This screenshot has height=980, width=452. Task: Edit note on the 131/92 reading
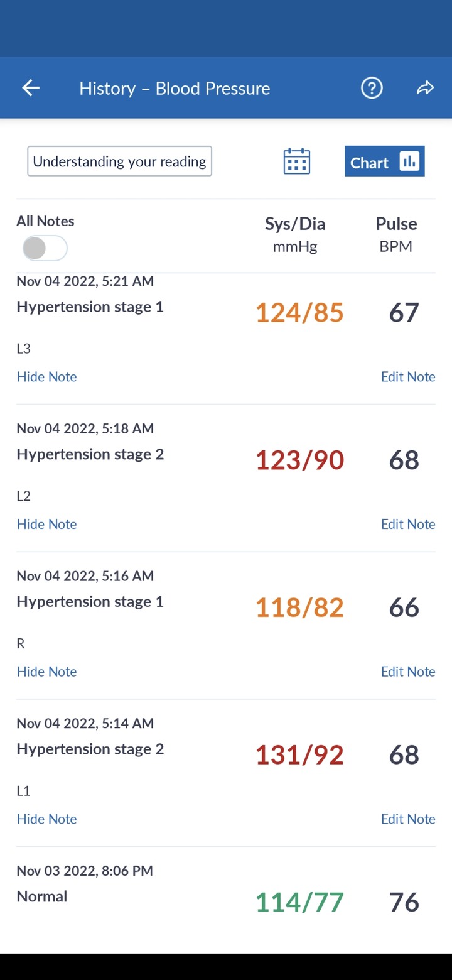coord(408,819)
